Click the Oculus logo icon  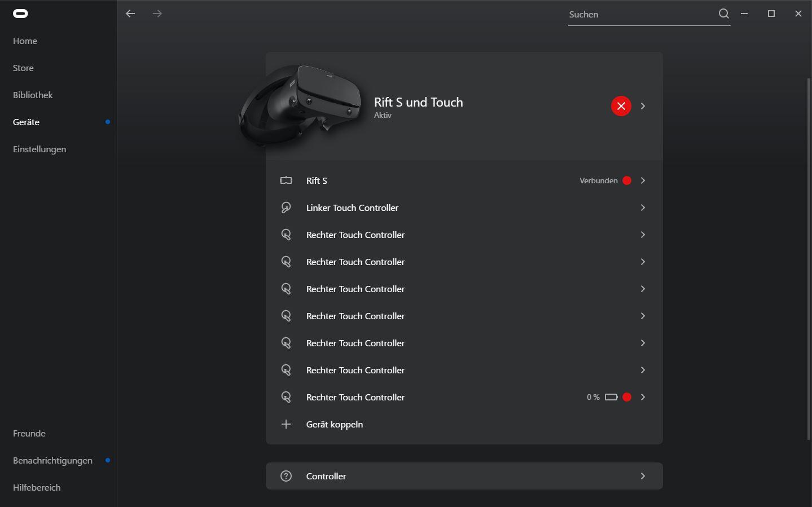tap(20, 14)
